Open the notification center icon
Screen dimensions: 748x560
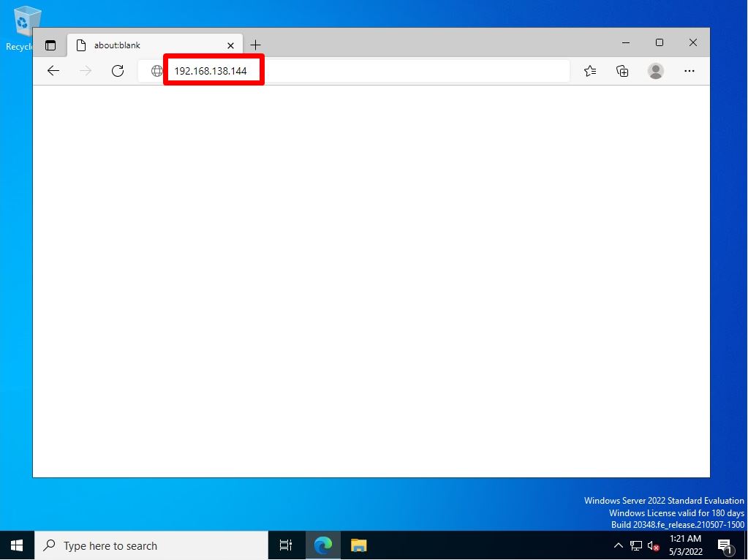tap(725, 545)
